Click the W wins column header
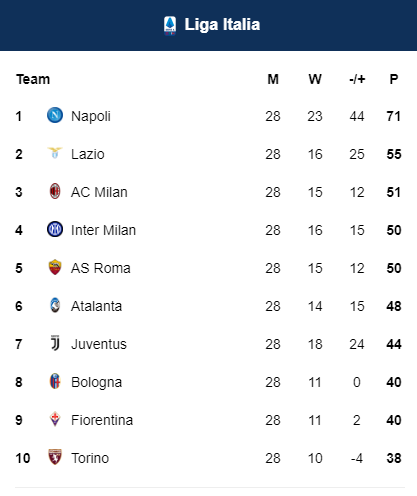The height and width of the screenshot is (496, 417). coord(315,79)
